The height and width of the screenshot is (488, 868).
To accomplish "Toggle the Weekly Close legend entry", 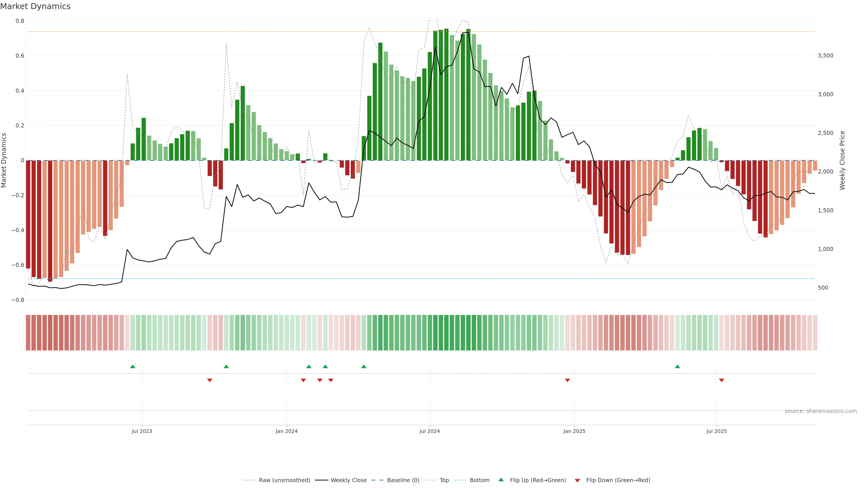I will coord(348,480).
